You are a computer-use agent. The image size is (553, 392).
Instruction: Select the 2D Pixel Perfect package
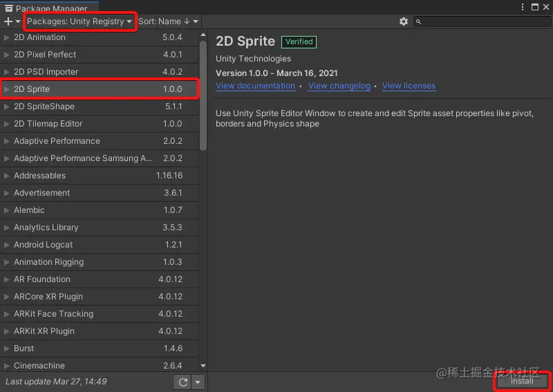click(x=100, y=55)
